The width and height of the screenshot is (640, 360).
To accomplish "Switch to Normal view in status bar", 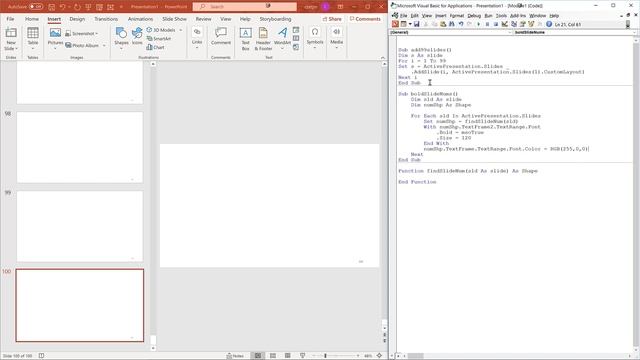I will (258, 356).
